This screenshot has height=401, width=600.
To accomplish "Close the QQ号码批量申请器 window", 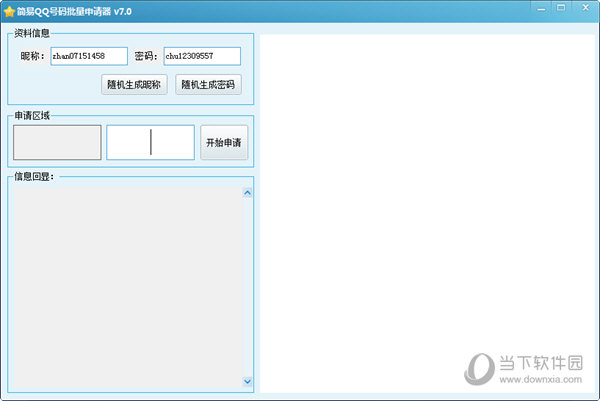I will [585, 8].
